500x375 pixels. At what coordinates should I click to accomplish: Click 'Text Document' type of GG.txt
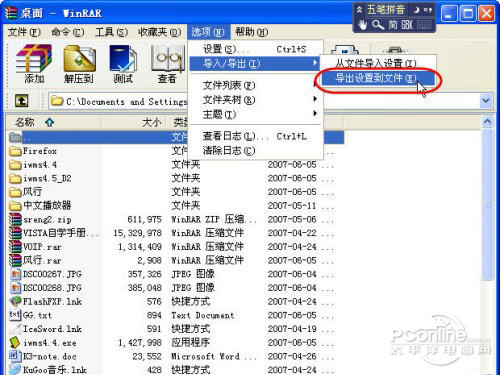pyautogui.click(x=203, y=315)
